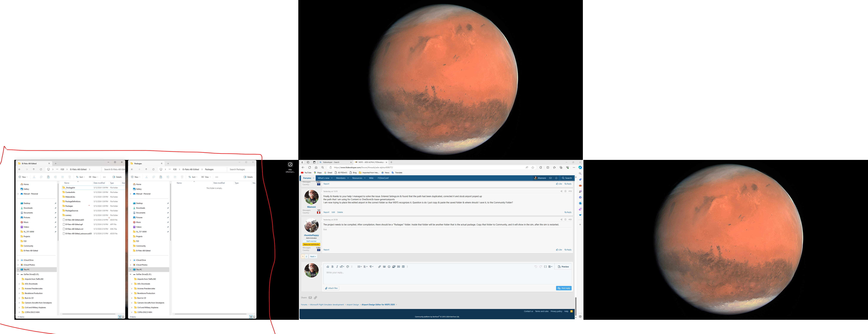868x334 pixels.
Task: Click the insert link editor icon
Action: pyautogui.click(x=379, y=267)
